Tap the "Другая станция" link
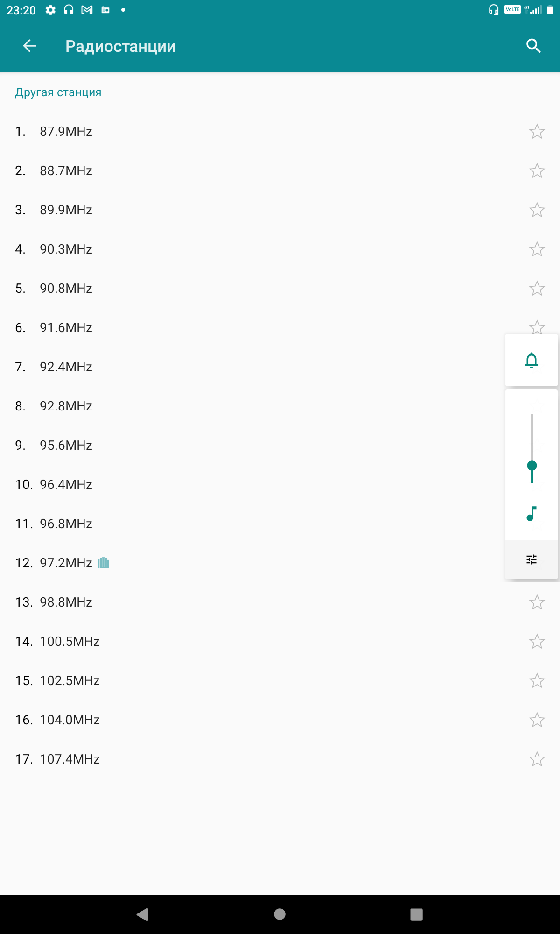 click(58, 92)
